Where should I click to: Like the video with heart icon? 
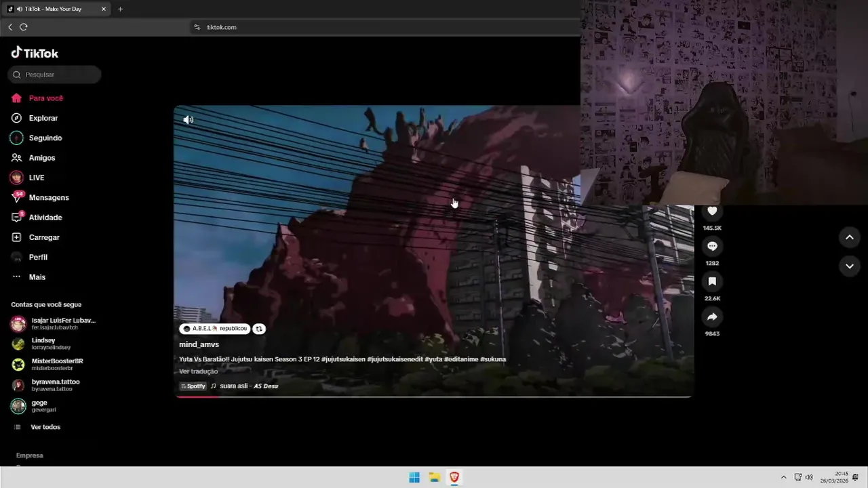pos(712,211)
